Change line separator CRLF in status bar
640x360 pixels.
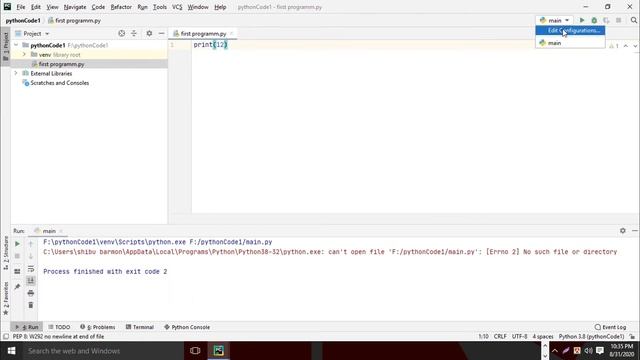pos(500,337)
